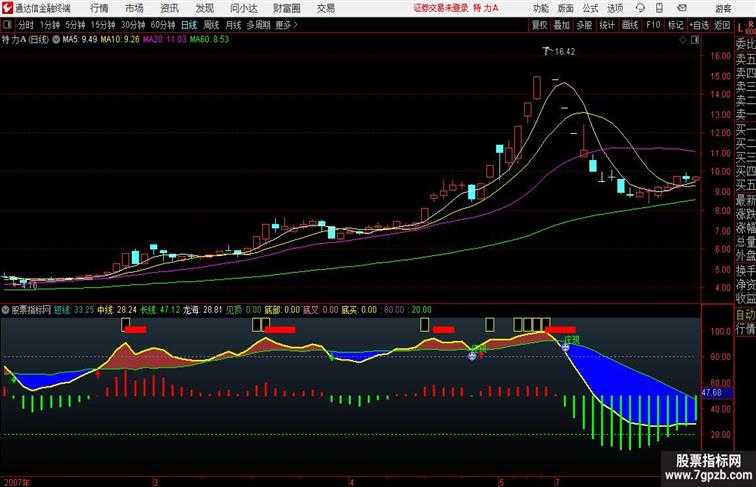This screenshot has width=756, height=487.
Task: Open the mobile phone icon in title bar
Action: coord(659,8)
